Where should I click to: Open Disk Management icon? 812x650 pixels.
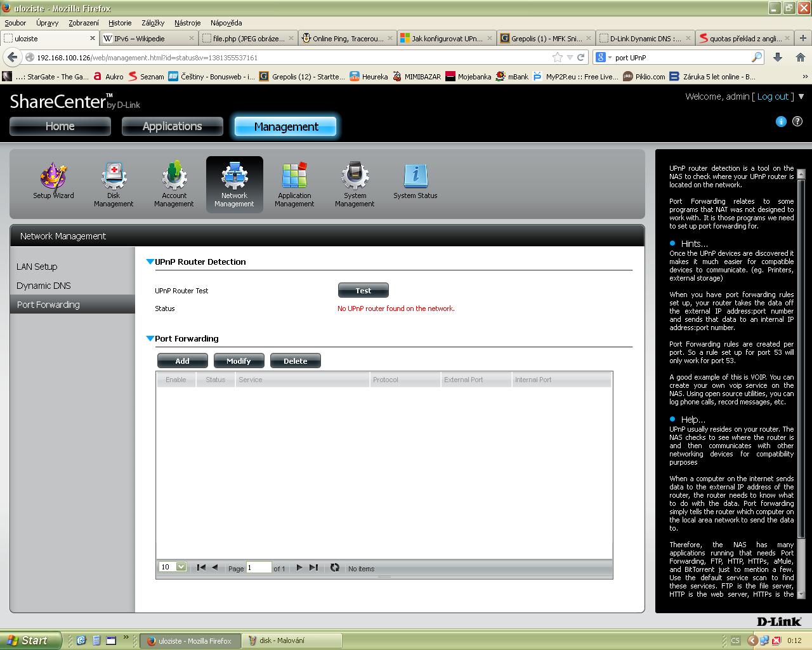(114, 185)
